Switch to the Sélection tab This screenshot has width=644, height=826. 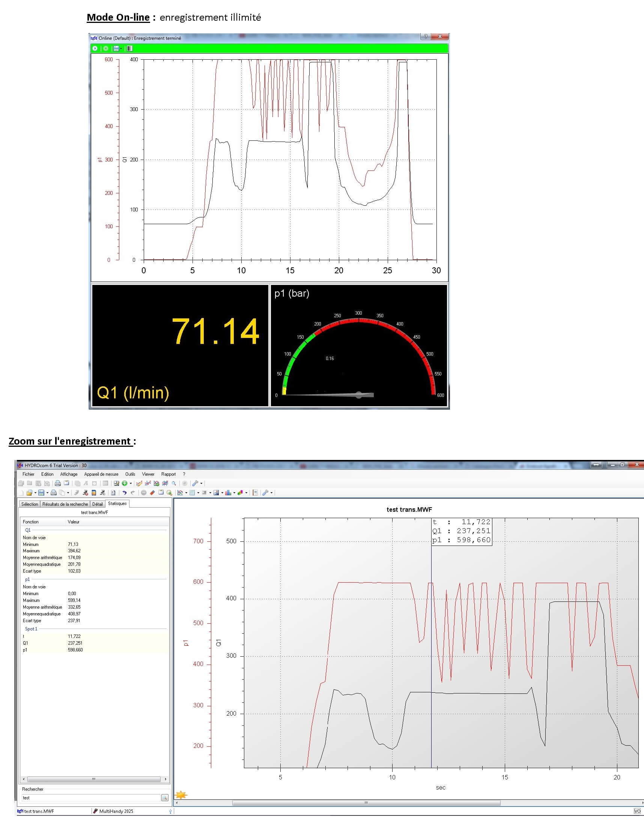30,504
